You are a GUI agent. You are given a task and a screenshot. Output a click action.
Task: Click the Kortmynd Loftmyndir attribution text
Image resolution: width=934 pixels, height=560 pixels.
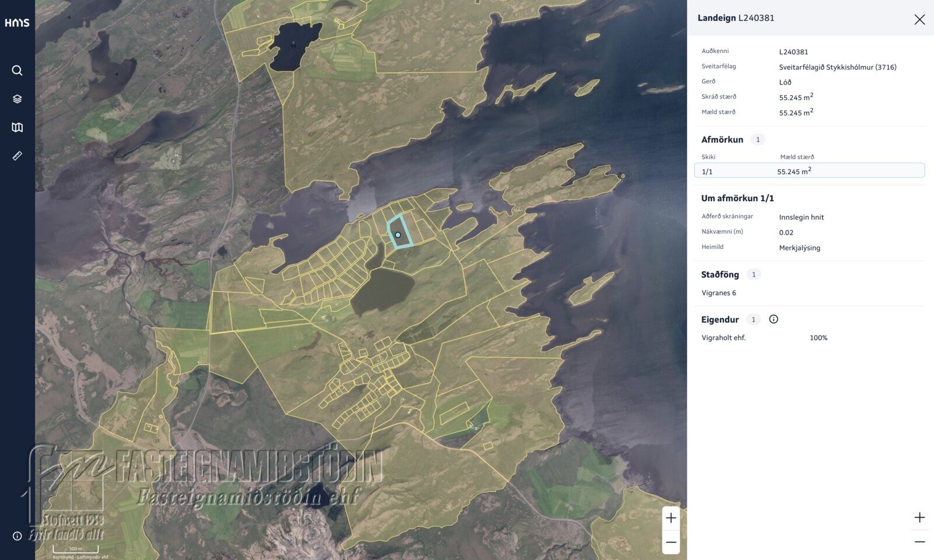tap(81, 557)
